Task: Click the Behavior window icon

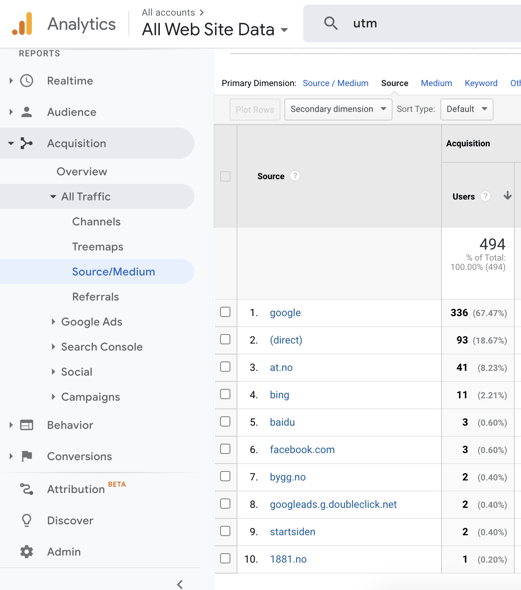Action: [x=27, y=425]
